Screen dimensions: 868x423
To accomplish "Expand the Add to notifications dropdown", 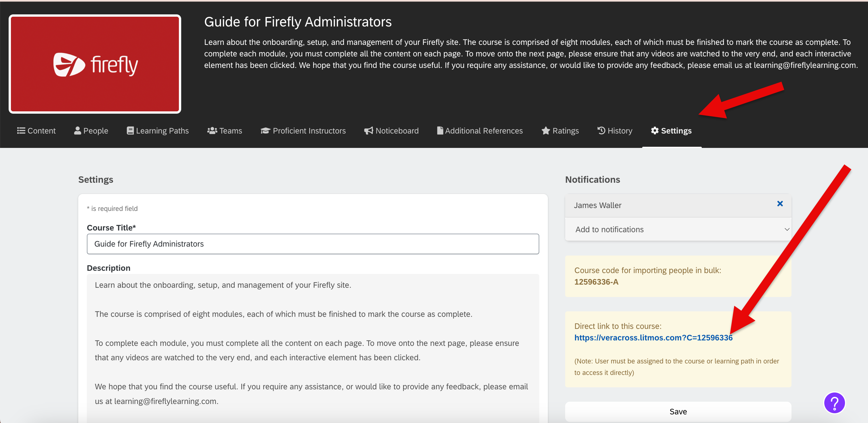I will (x=678, y=229).
